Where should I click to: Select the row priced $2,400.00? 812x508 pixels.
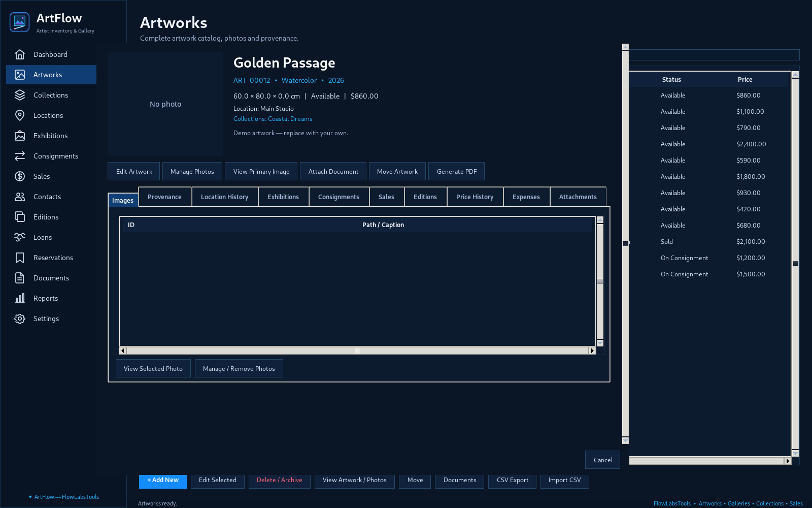708,144
